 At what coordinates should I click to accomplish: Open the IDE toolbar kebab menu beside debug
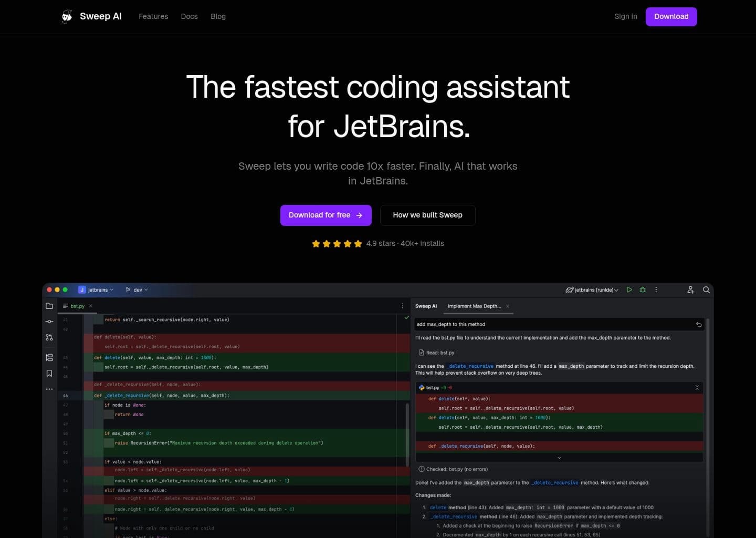coord(656,290)
